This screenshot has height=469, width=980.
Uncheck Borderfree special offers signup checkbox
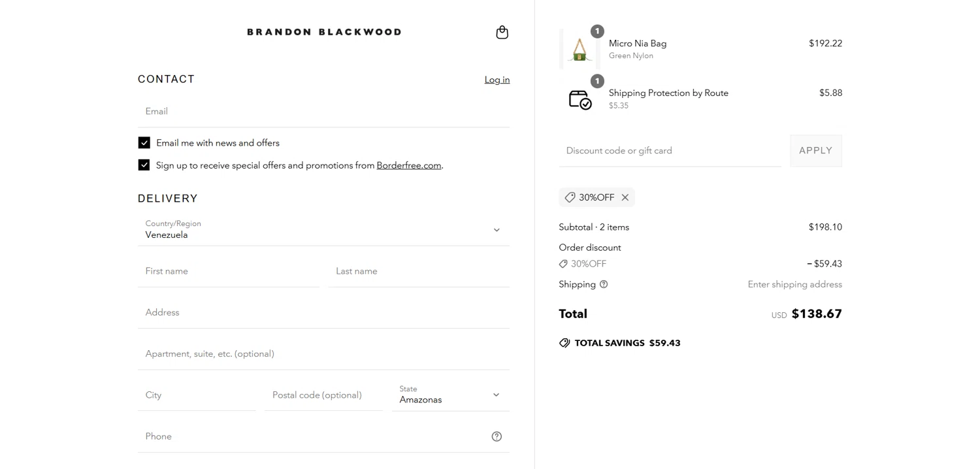pos(144,165)
